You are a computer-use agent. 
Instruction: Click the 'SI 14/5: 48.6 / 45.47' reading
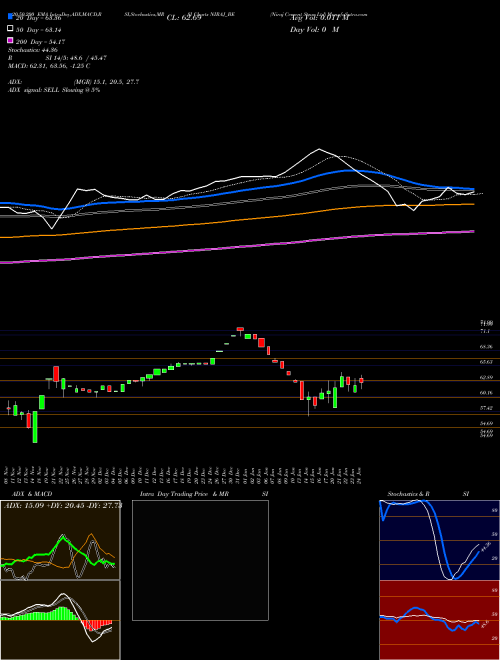pyautogui.click(x=76, y=58)
